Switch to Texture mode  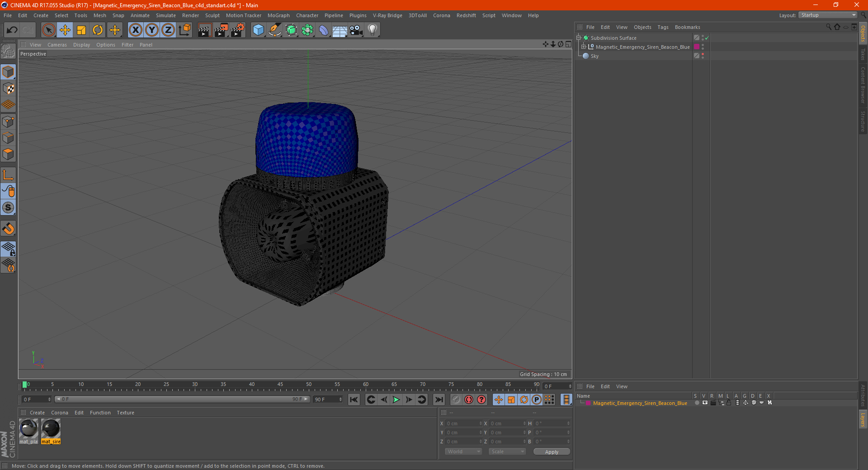(x=8, y=89)
